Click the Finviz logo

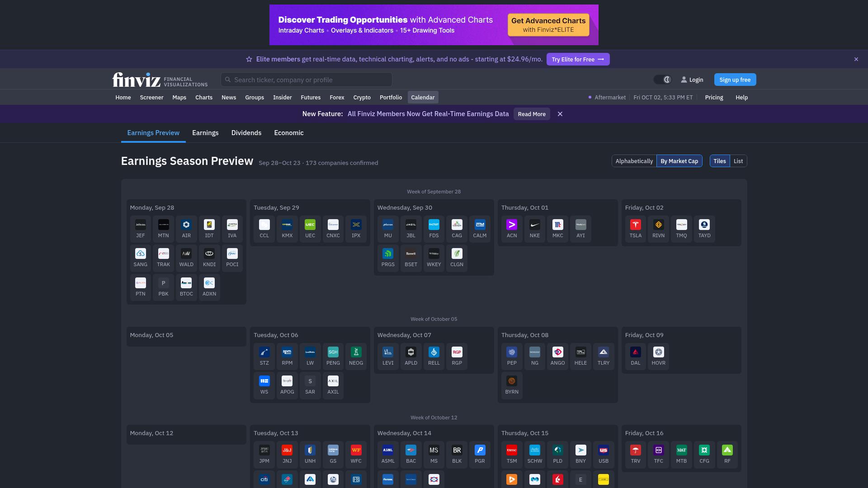coord(160,80)
